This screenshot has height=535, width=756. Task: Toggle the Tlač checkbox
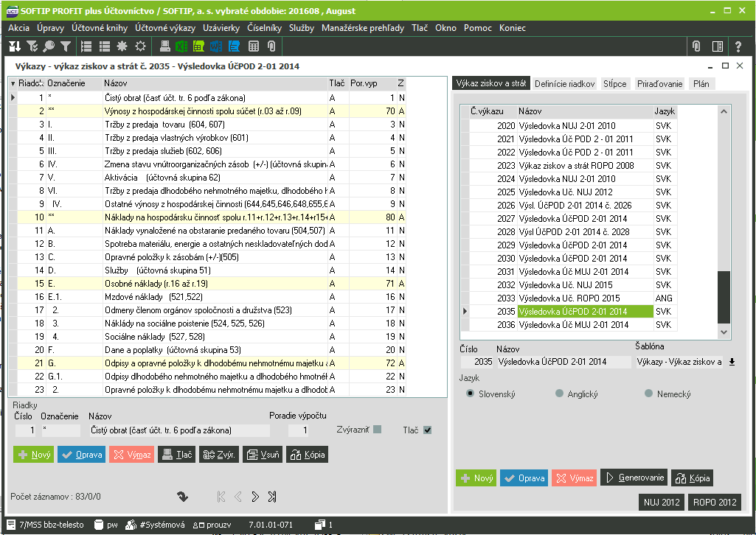click(427, 430)
